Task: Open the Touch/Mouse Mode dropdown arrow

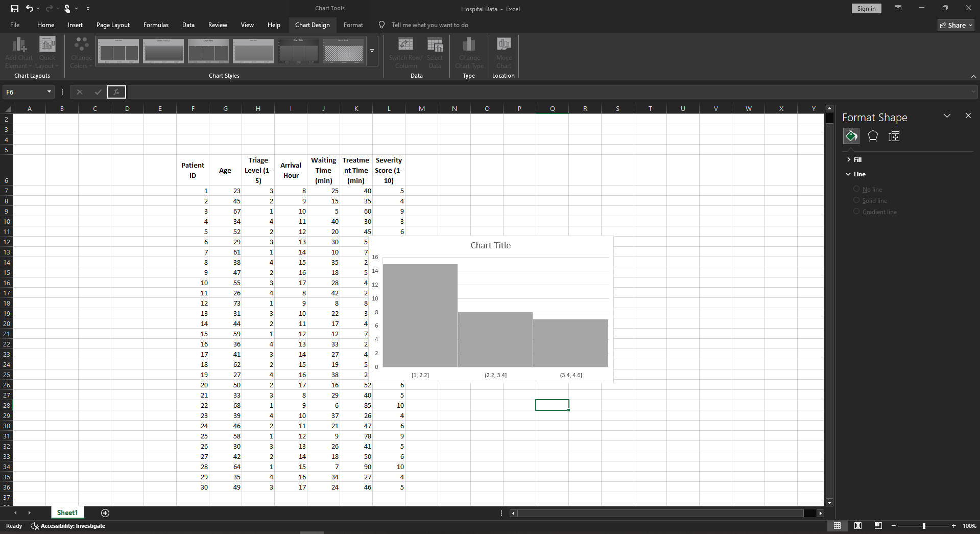Action: 77,9
